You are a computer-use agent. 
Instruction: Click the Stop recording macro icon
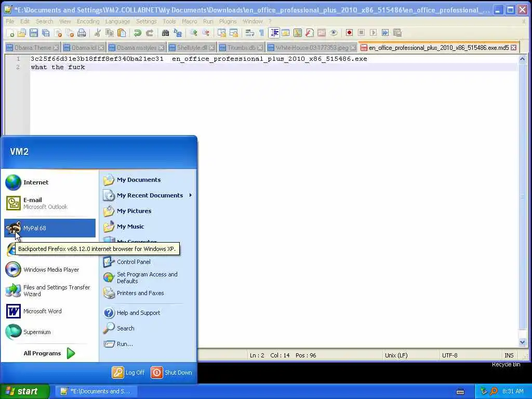click(362, 33)
